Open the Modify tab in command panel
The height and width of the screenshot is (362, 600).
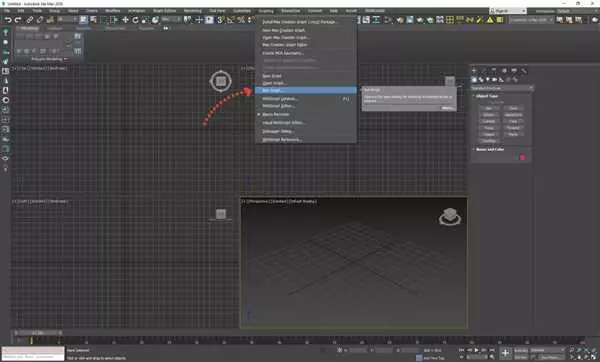[484, 71]
